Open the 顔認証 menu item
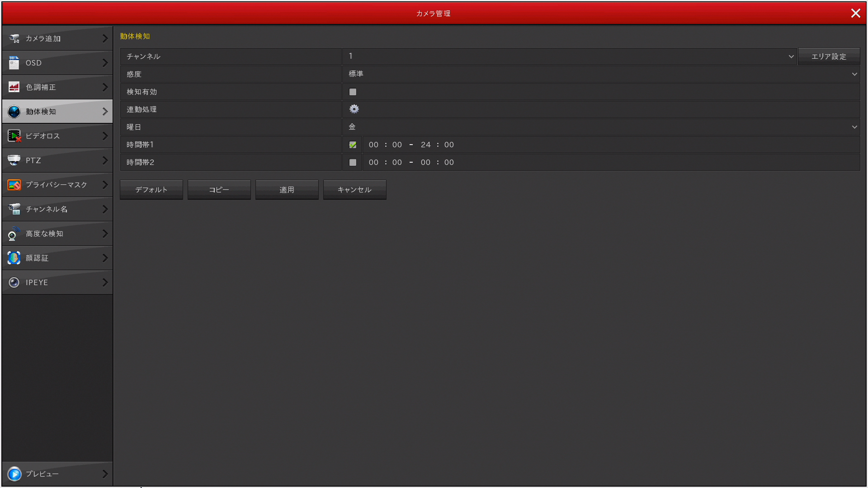This screenshot has width=868, height=488. click(57, 258)
